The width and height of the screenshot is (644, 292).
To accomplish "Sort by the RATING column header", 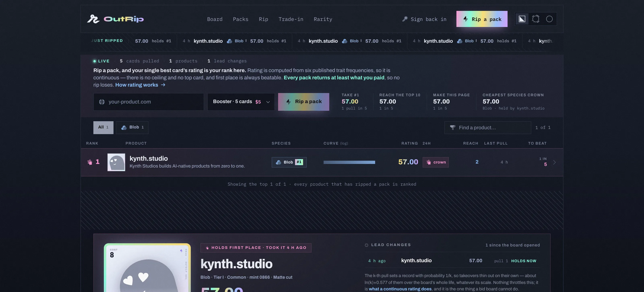I will 410,143.
